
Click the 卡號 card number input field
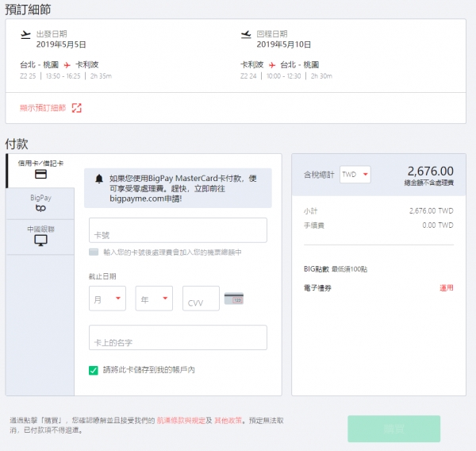point(178,231)
